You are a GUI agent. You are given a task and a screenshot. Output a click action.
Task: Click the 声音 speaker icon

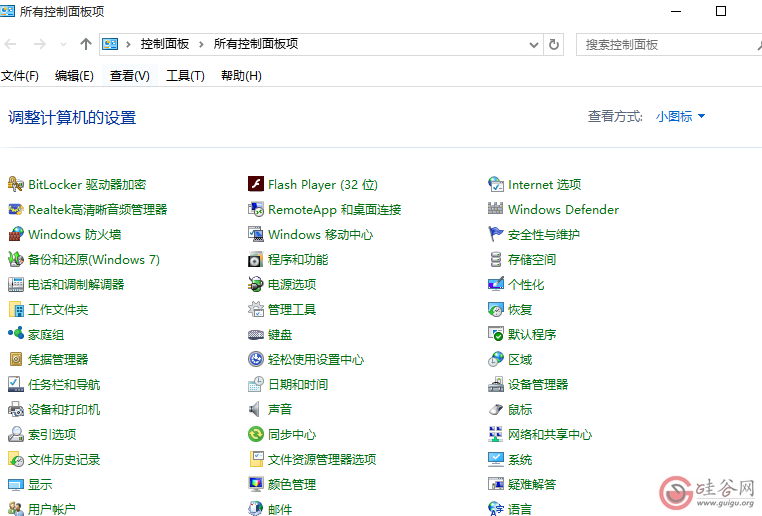point(256,410)
